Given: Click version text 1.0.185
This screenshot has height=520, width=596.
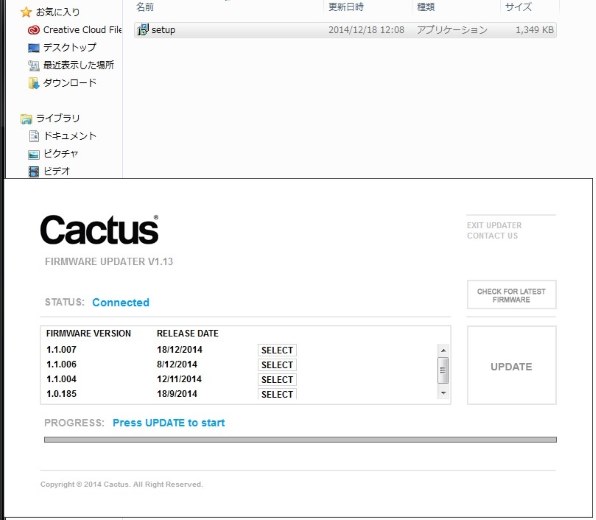Looking at the screenshot, I should (61, 393).
